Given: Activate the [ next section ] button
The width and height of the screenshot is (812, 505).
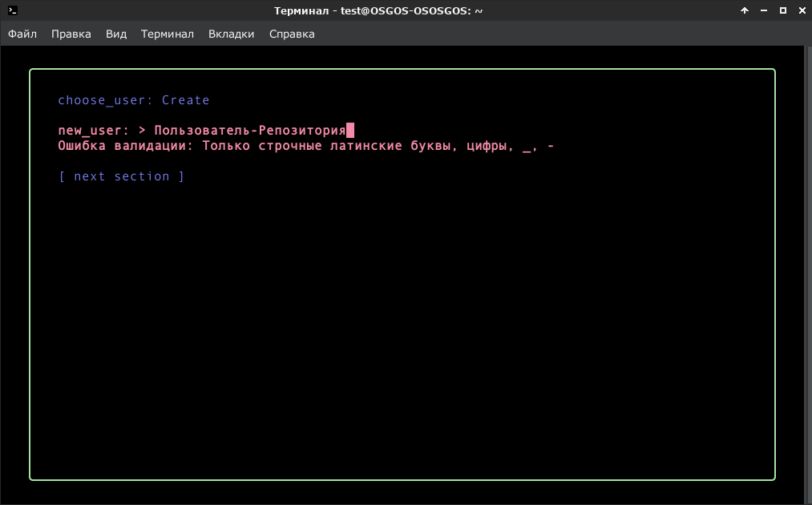Looking at the screenshot, I should 121,176.
